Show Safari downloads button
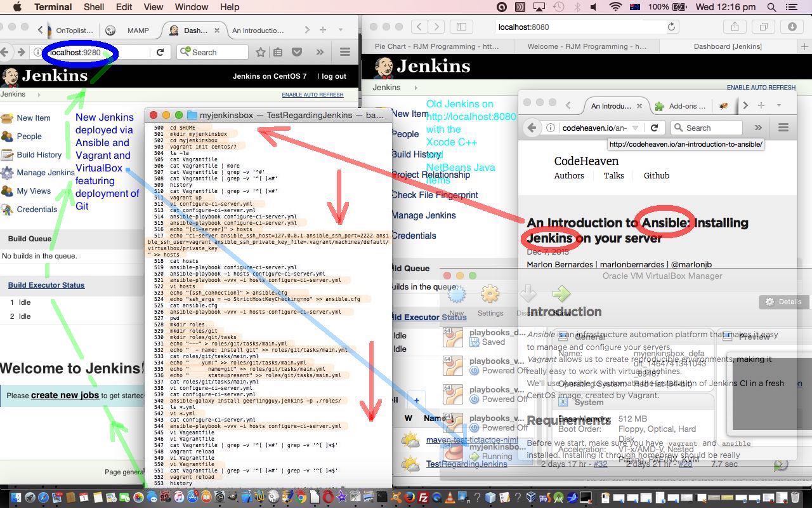The height and width of the screenshot is (508, 812). point(792,27)
